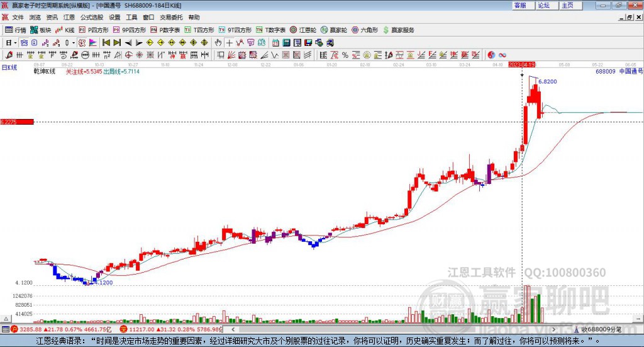Viewport: 644px width, 347px height.
Task: Open the 工具 menu
Action: tap(131, 17)
